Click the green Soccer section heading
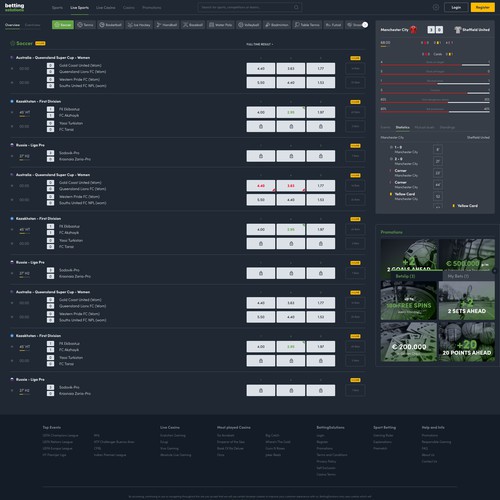The height and width of the screenshot is (500, 500). click(x=24, y=43)
